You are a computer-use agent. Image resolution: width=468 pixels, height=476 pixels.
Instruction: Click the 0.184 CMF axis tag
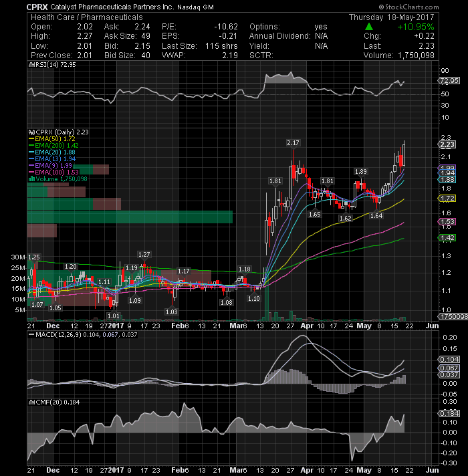pos(449,413)
